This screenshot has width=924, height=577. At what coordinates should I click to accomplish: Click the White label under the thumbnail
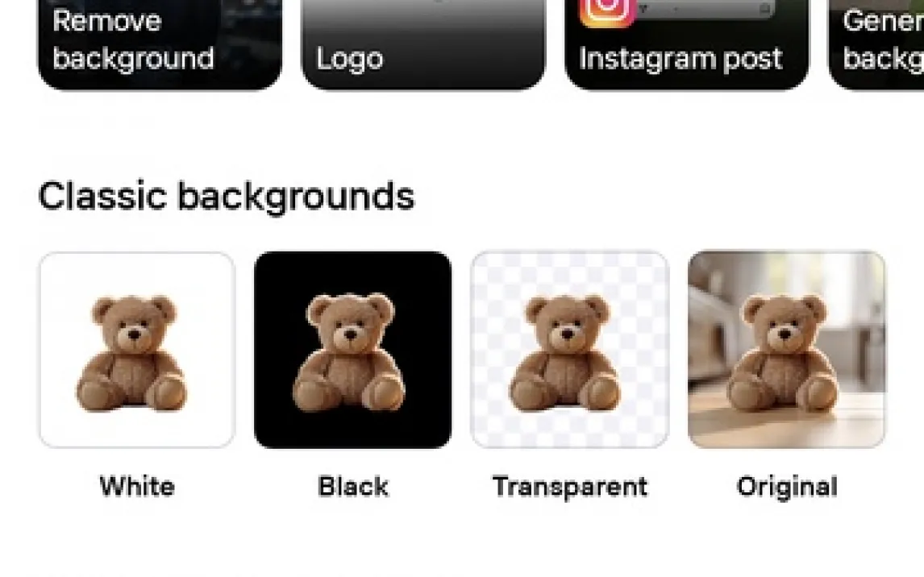[137, 487]
